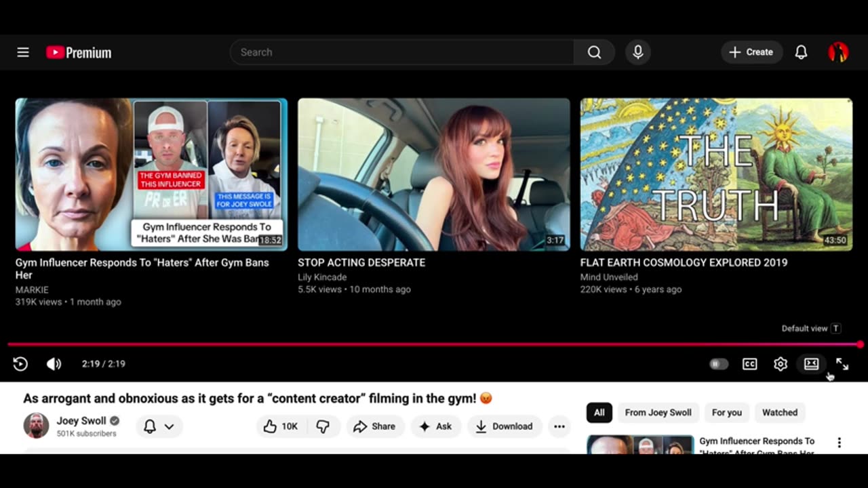Open the hamburger guide menu
The width and height of the screenshot is (868, 488).
tap(23, 52)
